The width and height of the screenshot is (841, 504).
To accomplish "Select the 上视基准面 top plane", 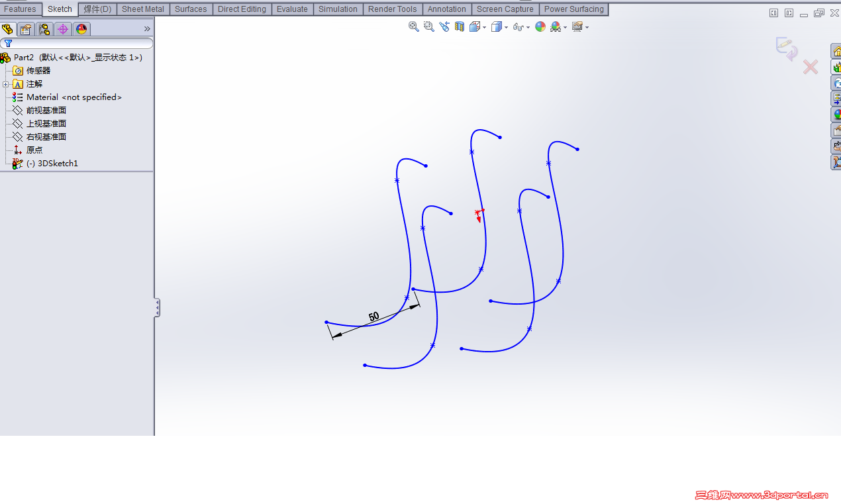I will (x=40, y=123).
